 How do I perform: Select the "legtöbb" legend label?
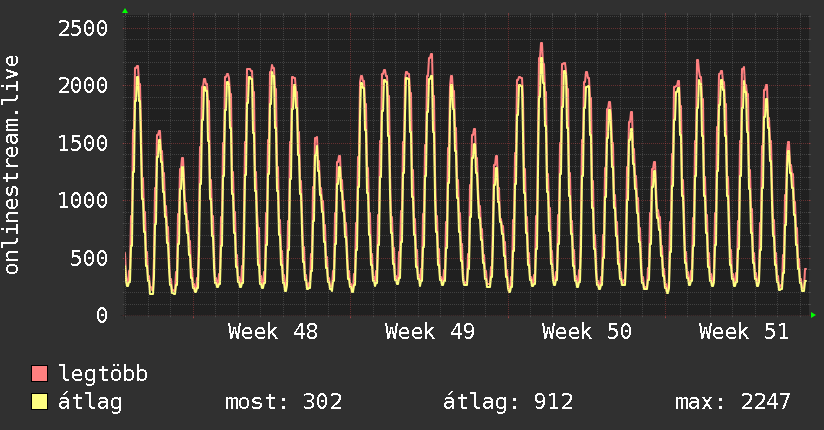click(103, 375)
